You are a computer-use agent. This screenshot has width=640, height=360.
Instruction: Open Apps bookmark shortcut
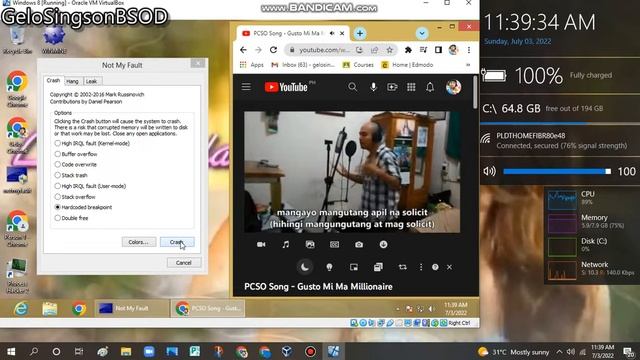point(251,65)
